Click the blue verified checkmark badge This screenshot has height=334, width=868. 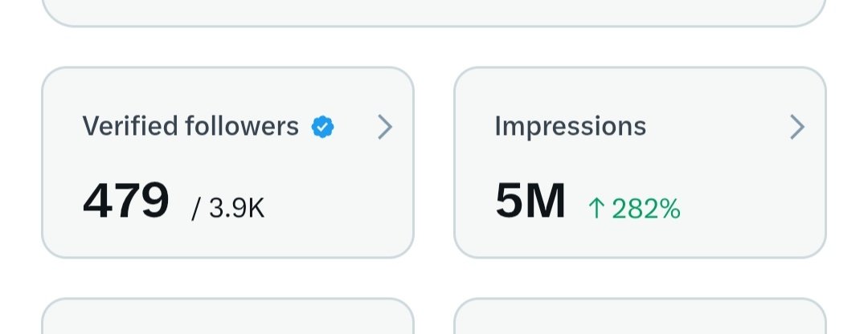pyautogui.click(x=323, y=127)
